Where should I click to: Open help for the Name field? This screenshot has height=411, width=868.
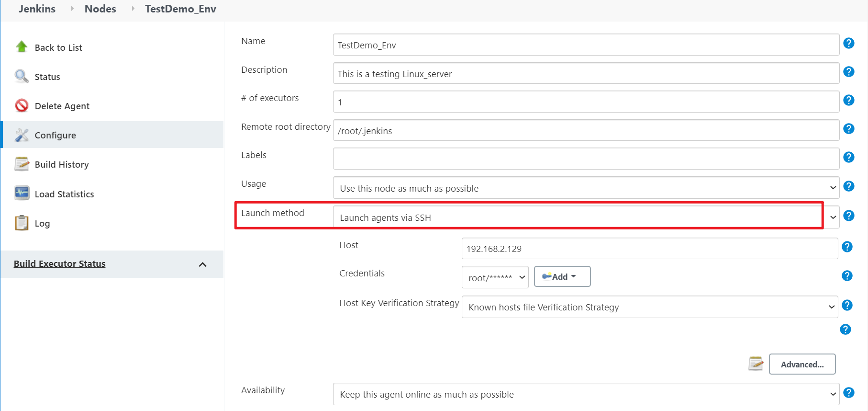[x=848, y=44]
